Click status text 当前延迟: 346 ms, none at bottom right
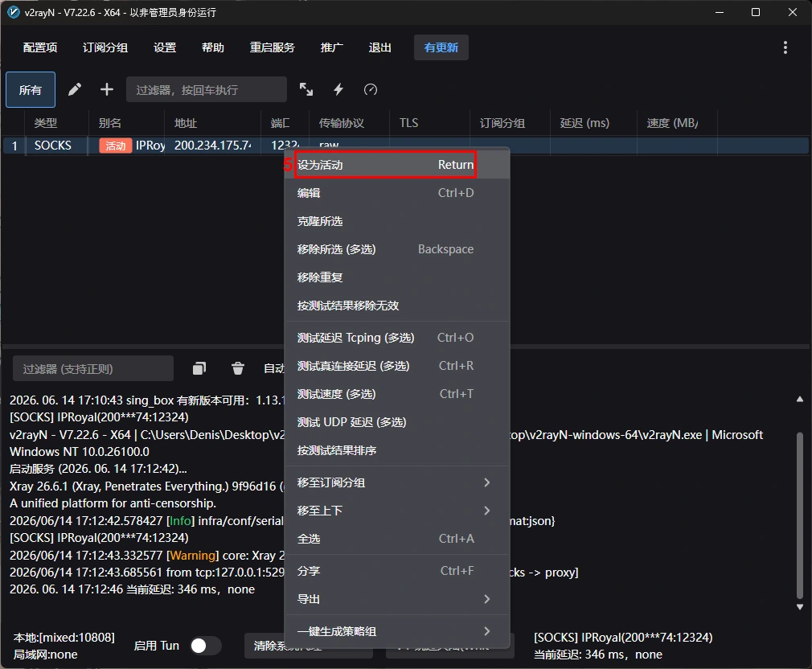 598,655
